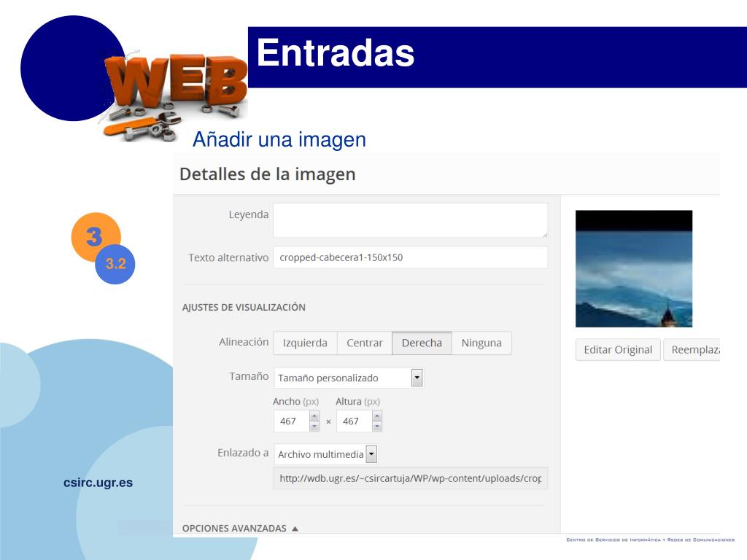Click the AJUSTES DE VISUALIZACIÓN heading
This screenshot has width=747, height=560.
click(244, 308)
